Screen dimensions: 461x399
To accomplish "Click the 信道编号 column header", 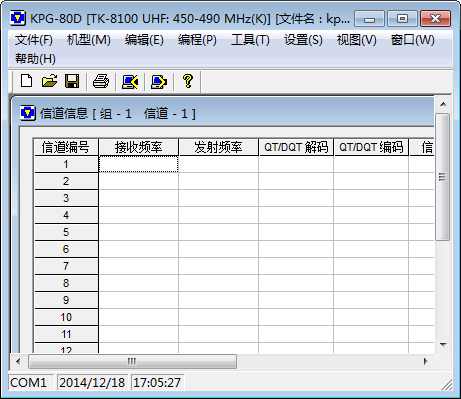I will (x=66, y=147).
